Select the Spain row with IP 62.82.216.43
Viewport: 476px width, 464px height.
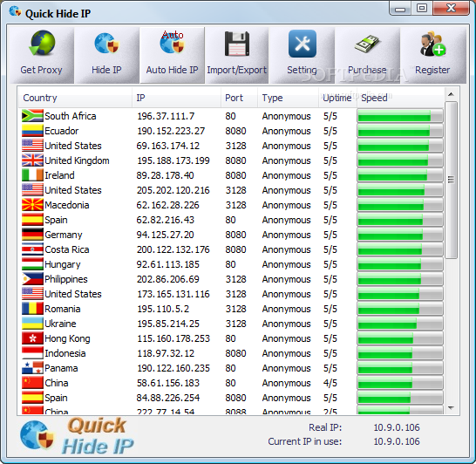pyautogui.click(x=231, y=220)
